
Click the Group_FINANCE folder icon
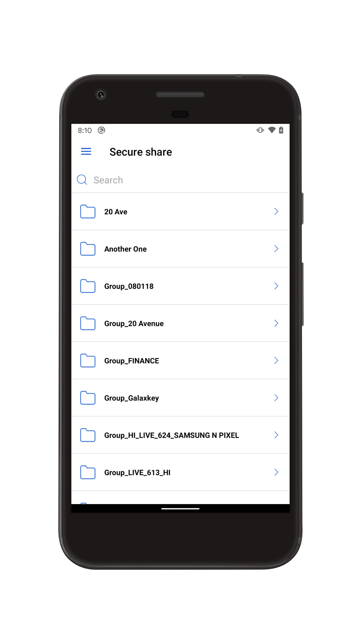coord(88,361)
